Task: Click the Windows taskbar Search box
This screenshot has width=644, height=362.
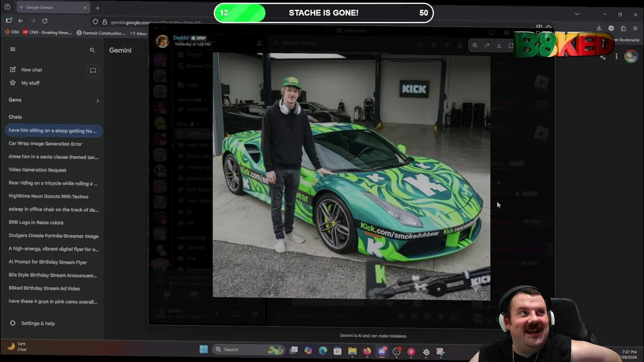Action: point(248,349)
